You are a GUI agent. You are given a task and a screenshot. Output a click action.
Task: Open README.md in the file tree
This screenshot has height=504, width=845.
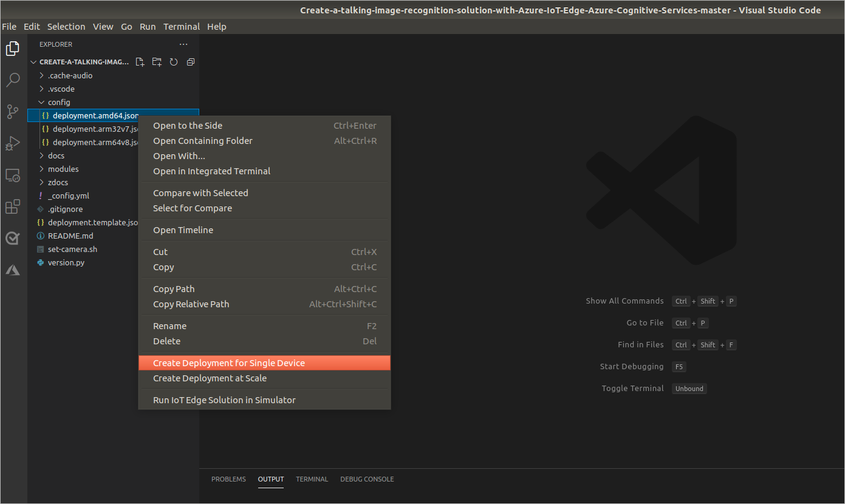pyautogui.click(x=70, y=236)
